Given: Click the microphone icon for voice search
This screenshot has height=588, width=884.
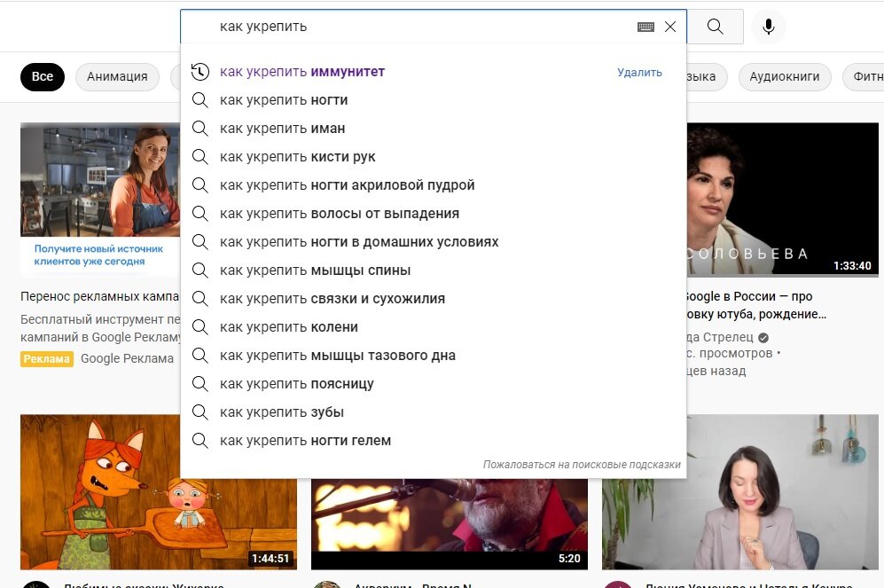Looking at the screenshot, I should coord(768,27).
